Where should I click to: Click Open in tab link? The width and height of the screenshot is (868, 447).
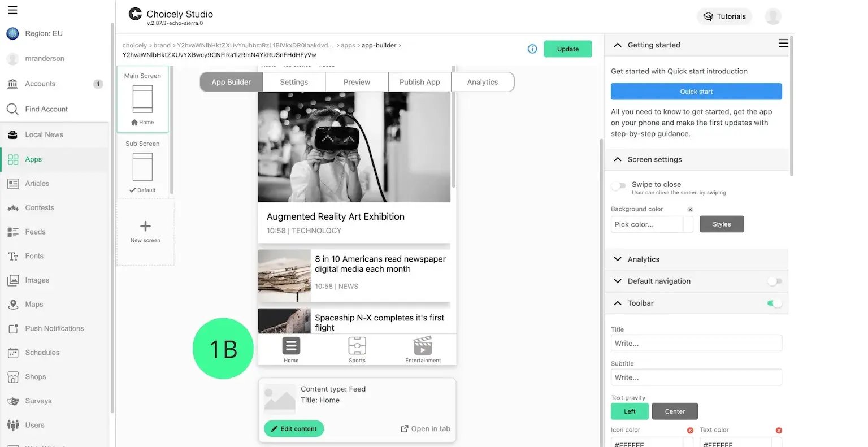coord(426,429)
